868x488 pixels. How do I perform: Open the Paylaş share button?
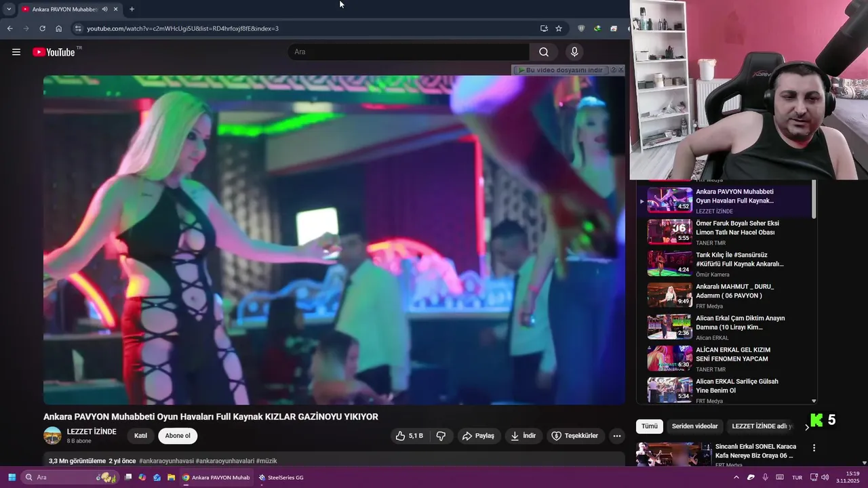(x=479, y=436)
